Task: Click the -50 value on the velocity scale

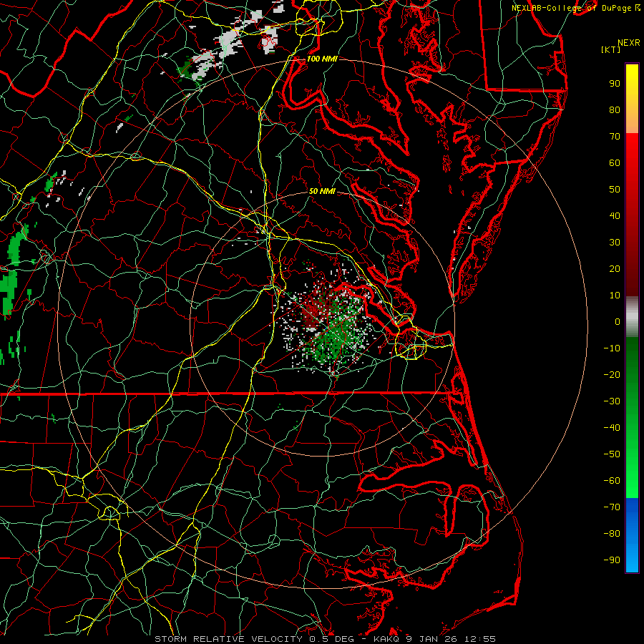Action: (612, 454)
